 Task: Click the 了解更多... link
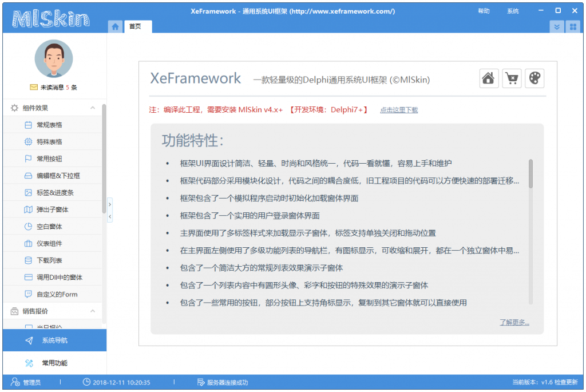tap(514, 322)
